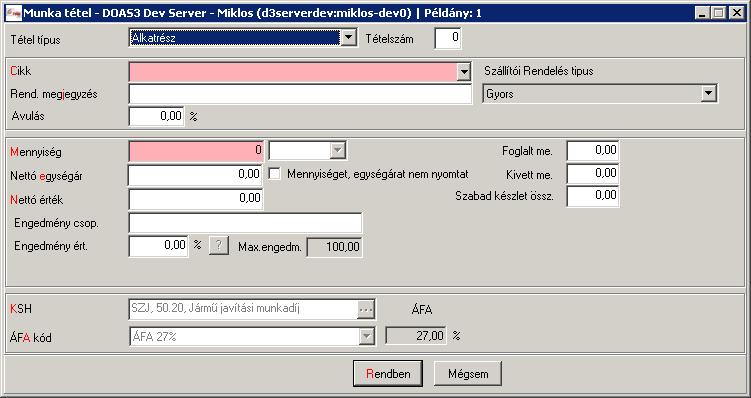Screen dimensions: 751x398
Task: Click the Max.engedm. value field 100,00
Action: pos(334,247)
